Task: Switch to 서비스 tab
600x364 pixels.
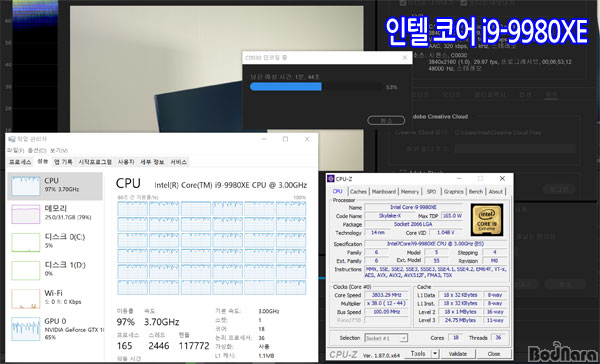Action: click(178, 162)
